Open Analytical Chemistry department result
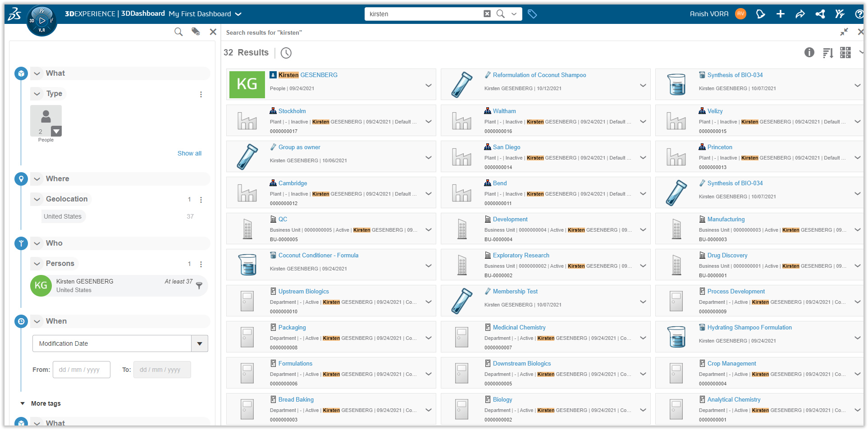 coord(734,399)
